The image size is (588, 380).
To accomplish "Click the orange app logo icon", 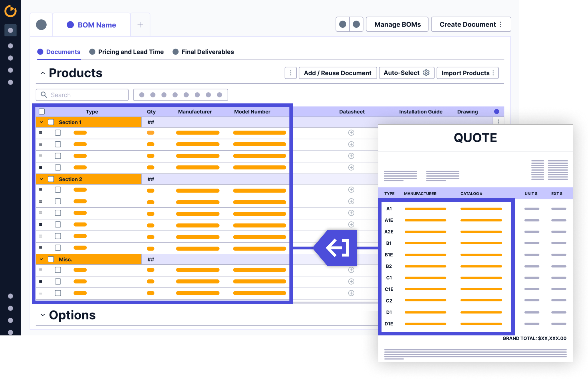I will 11,11.
